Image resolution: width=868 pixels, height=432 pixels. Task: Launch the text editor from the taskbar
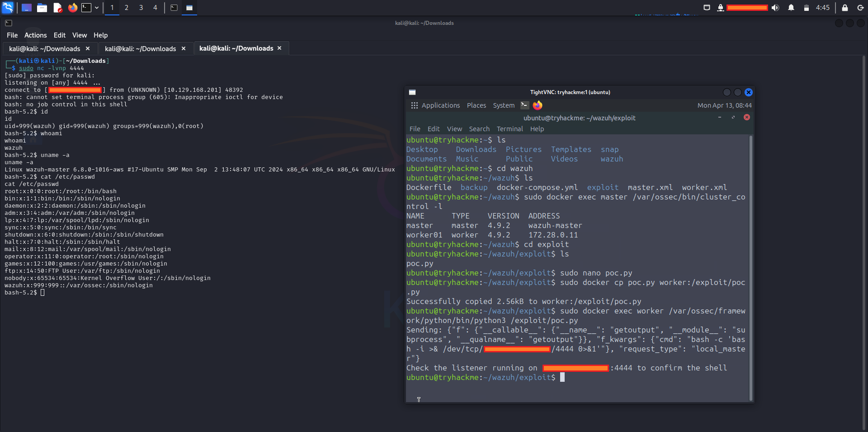point(57,7)
